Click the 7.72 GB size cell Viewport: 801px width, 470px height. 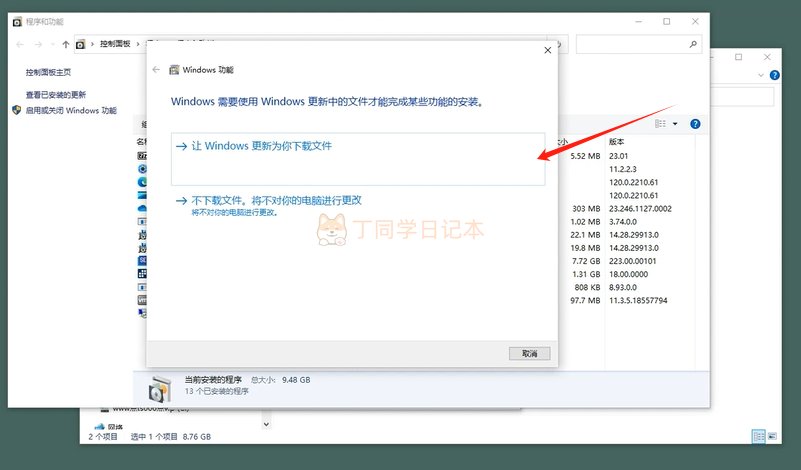pos(586,261)
